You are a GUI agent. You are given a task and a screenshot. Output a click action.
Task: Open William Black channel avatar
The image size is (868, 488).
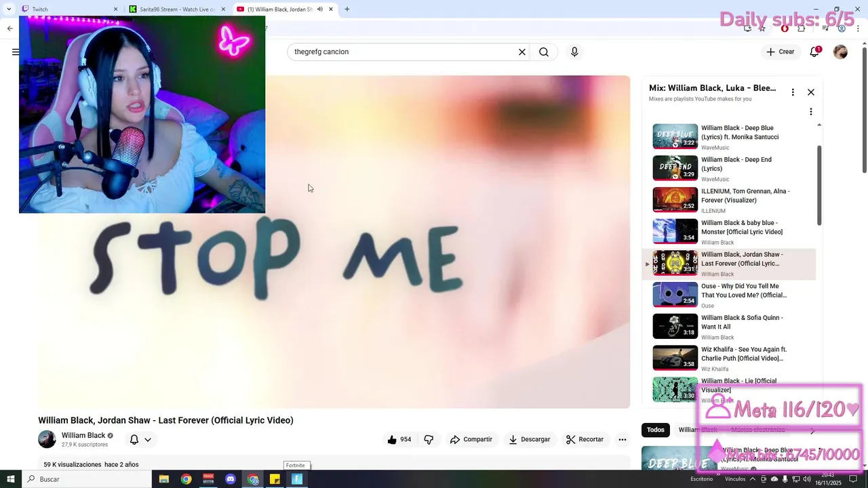[x=47, y=439]
